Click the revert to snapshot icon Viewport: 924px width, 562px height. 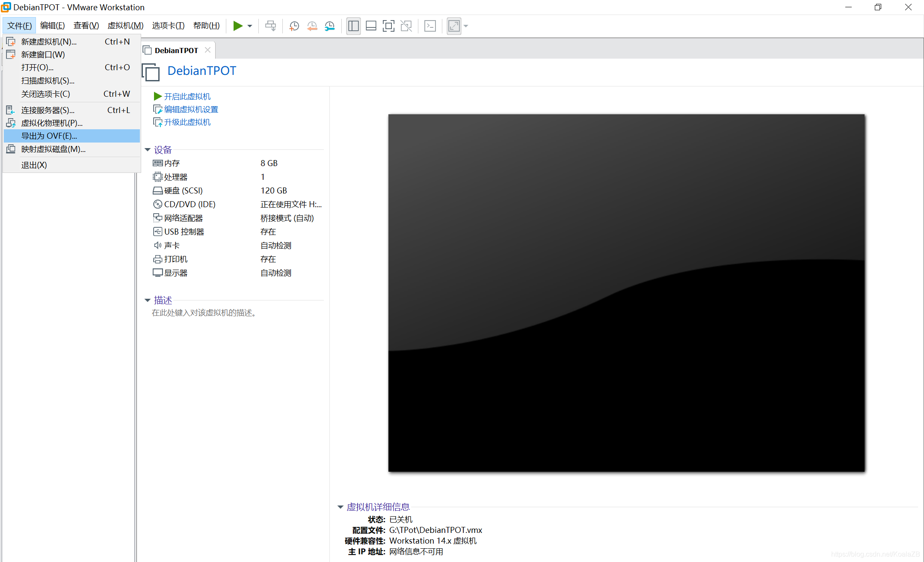tap(312, 26)
